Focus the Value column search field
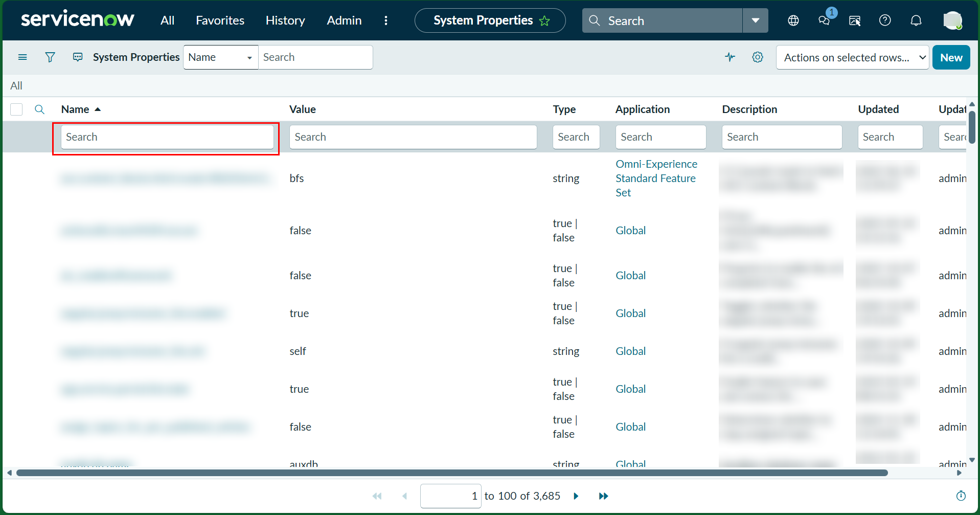 tap(413, 137)
